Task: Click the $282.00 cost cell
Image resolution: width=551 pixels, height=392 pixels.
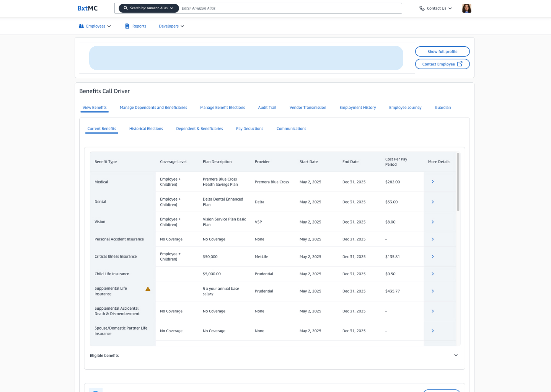Action: pyautogui.click(x=392, y=182)
